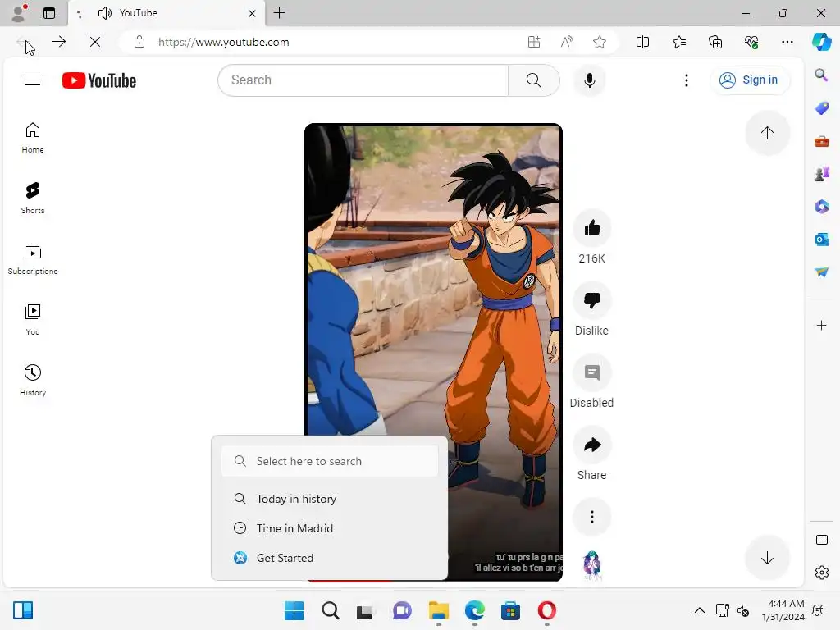Add page to favorites star

tap(600, 42)
